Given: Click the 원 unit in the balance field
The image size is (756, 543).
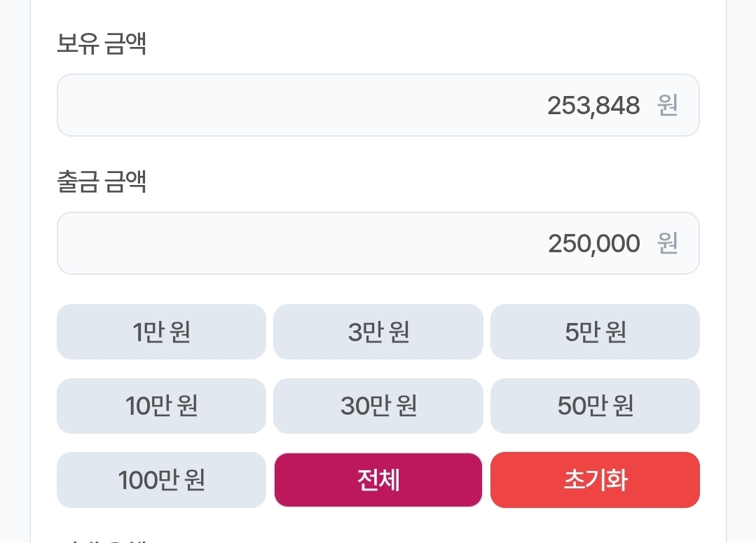Looking at the screenshot, I should click(x=668, y=106).
